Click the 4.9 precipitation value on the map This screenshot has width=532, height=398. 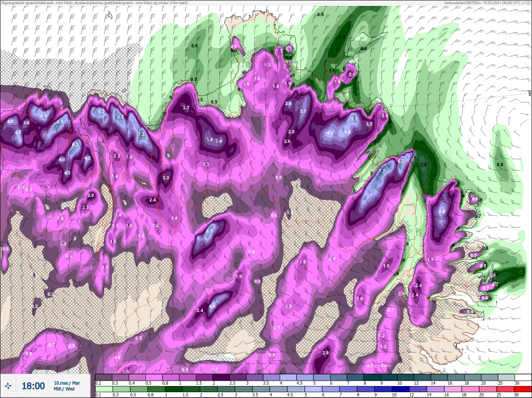[x=442, y=211]
